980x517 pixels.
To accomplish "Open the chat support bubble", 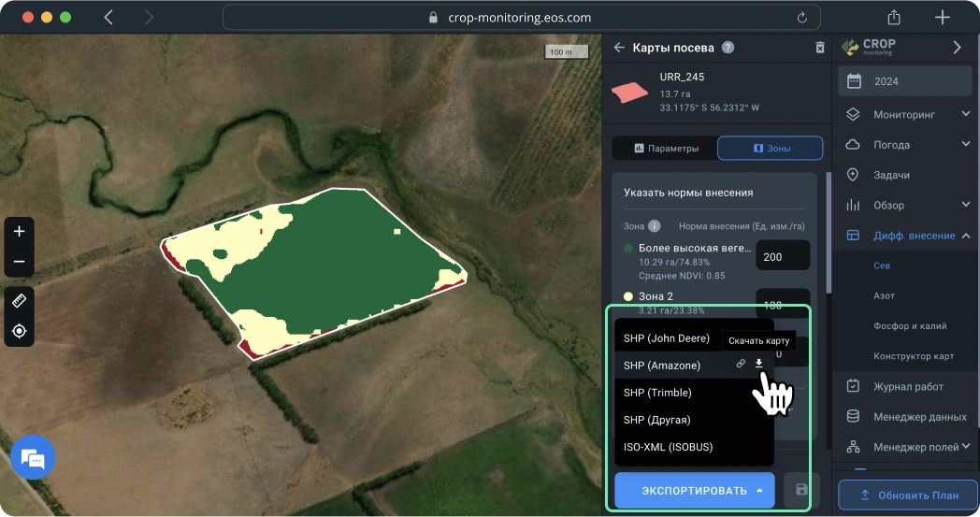I will tap(33, 458).
